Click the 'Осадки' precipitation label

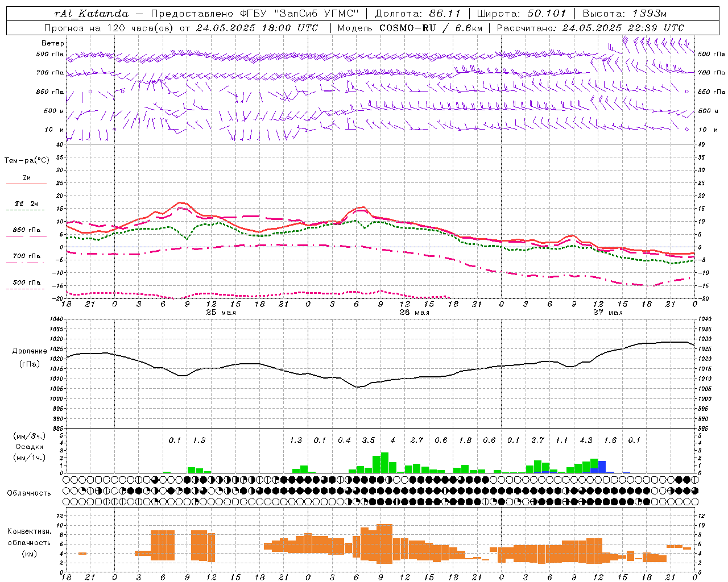tap(29, 447)
